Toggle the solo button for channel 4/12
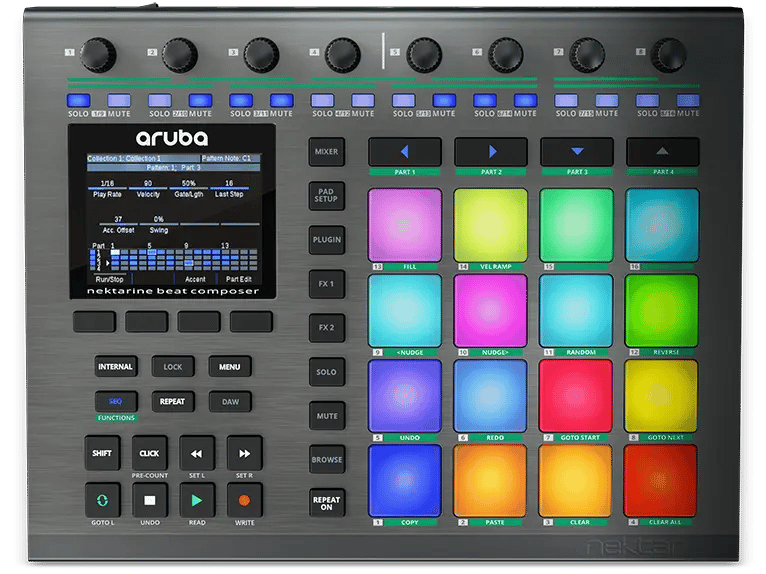766x574 pixels. [322, 101]
